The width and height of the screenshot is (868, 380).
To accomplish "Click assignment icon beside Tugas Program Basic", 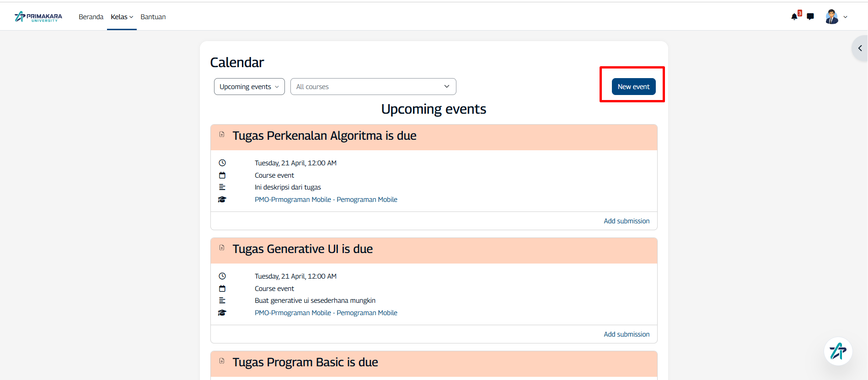I will pos(222,361).
